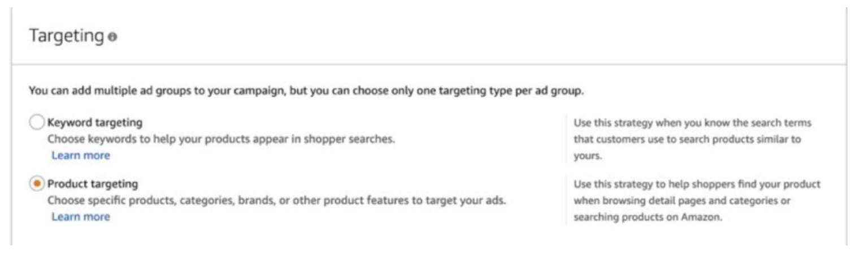
Task: Open Learn more link under Product targeting
Action: coord(81,217)
